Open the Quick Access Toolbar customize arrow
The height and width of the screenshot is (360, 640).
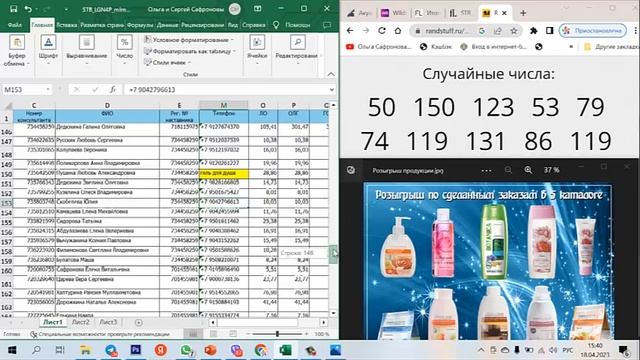coord(67,9)
